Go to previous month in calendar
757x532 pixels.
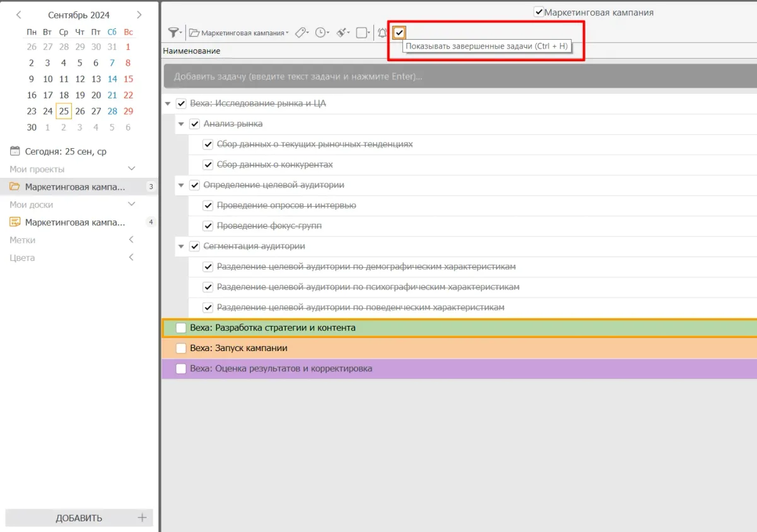coord(19,14)
